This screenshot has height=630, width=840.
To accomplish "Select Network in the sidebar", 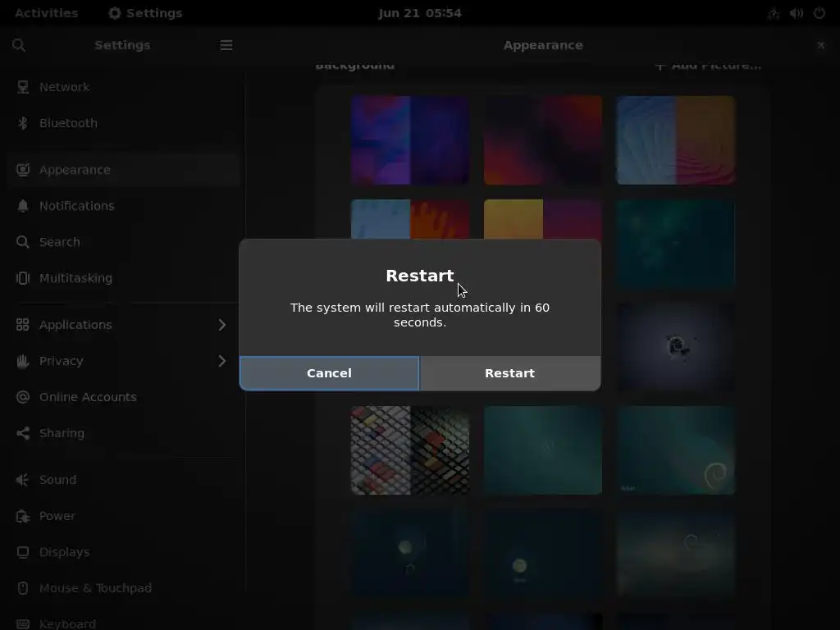I will click(x=123, y=87).
